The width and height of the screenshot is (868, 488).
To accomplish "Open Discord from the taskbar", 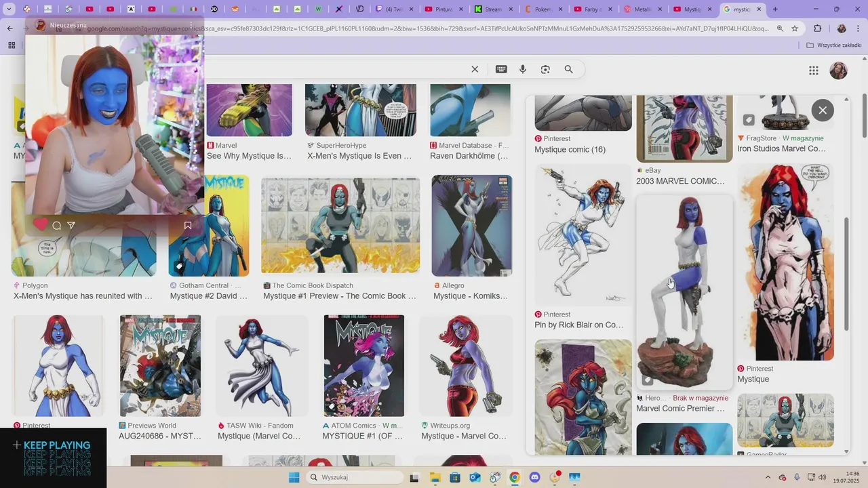I will (534, 478).
